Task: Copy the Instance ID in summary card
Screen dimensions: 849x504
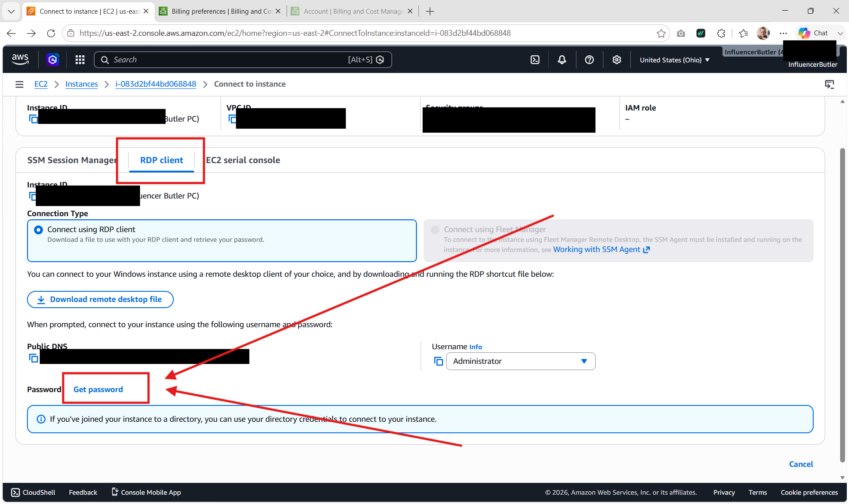Action: [33, 119]
